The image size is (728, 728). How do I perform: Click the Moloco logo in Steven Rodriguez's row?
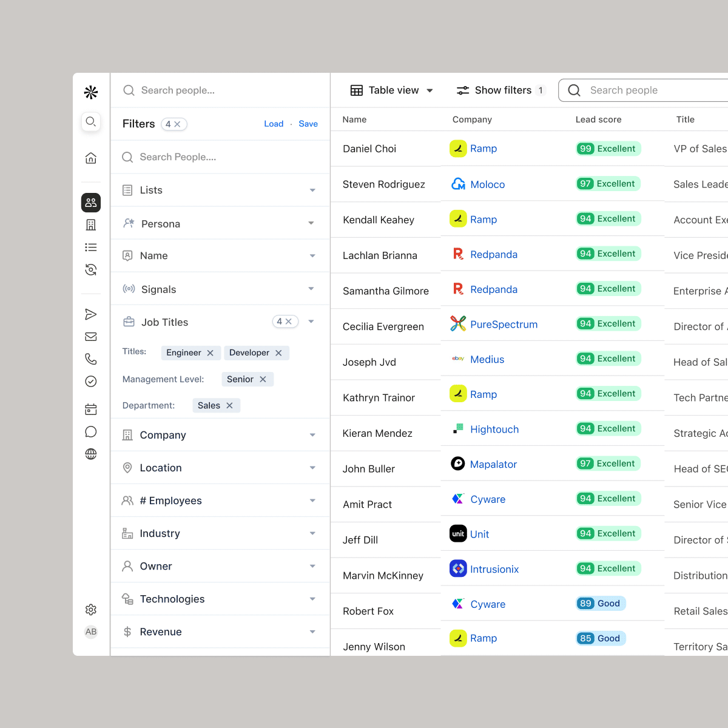click(x=458, y=184)
